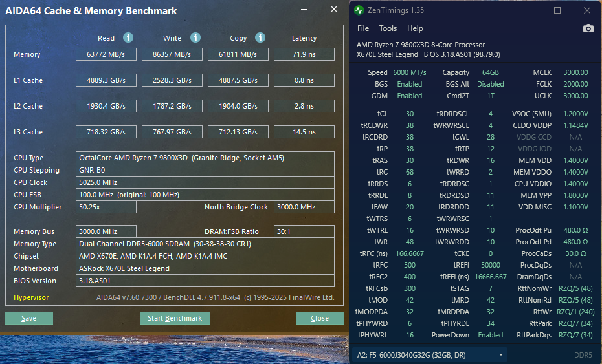Click the BGS Alt Disabled value
602x364 pixels.
tap(491, 84)
